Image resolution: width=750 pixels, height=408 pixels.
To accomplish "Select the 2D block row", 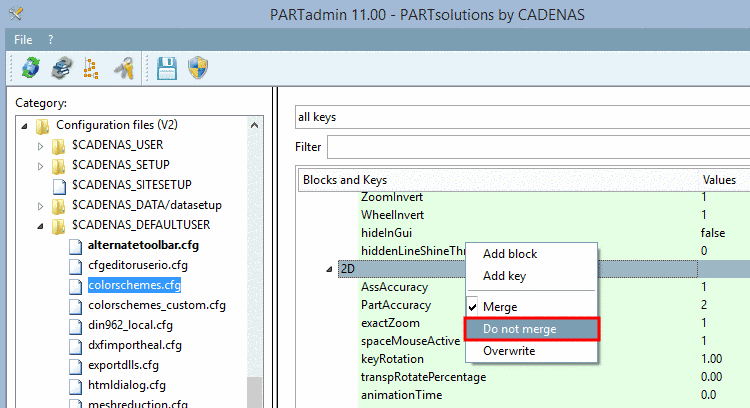I will tap(518, 269).
